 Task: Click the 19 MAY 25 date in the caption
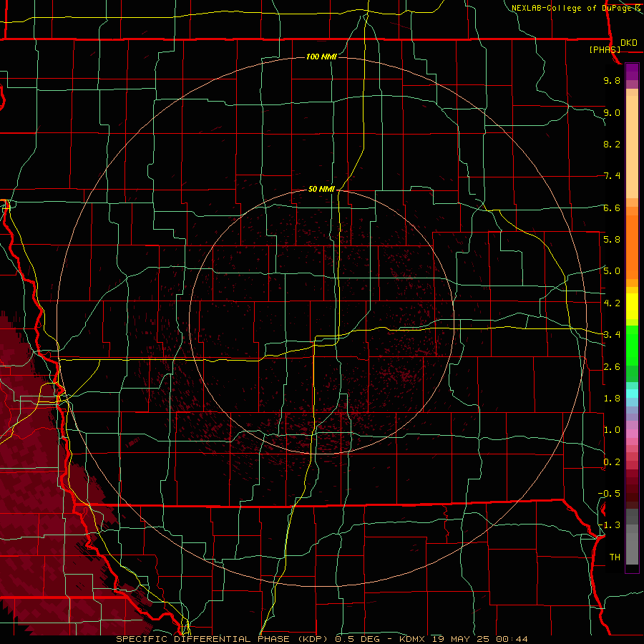462,639
